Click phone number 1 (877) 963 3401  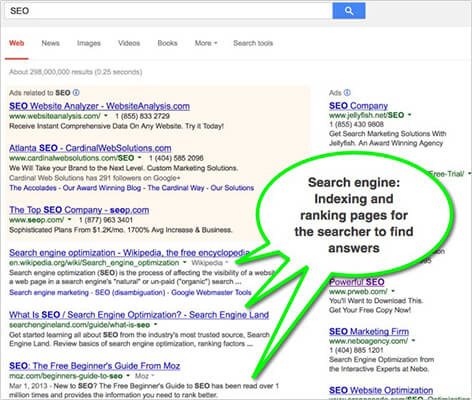pyautogui.click(x=106, y=220)
